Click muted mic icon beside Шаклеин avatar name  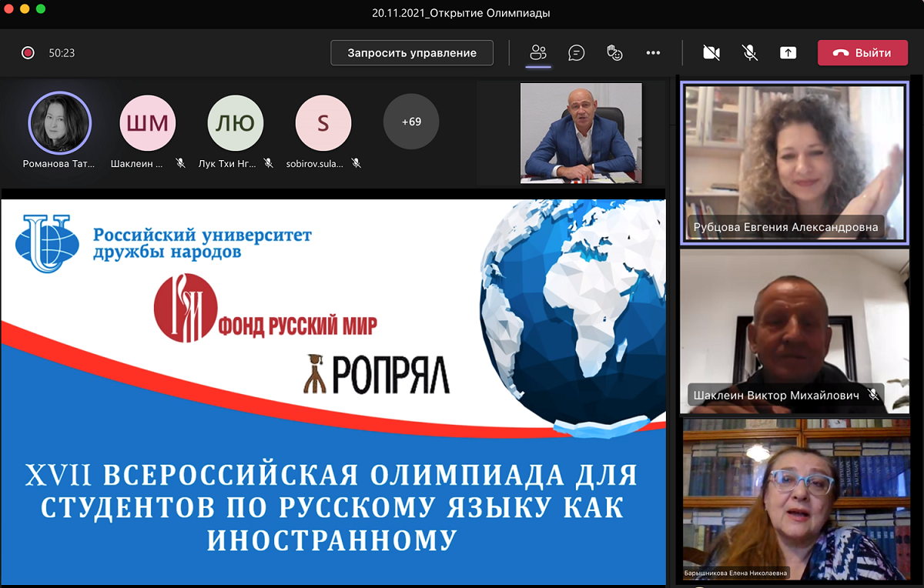(x=180, y=163)
